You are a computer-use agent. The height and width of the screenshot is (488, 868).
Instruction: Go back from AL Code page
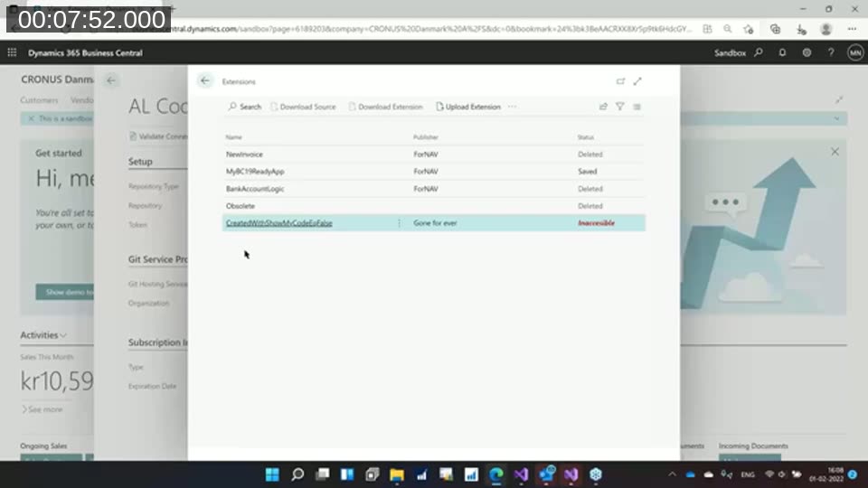pos(110,80)
